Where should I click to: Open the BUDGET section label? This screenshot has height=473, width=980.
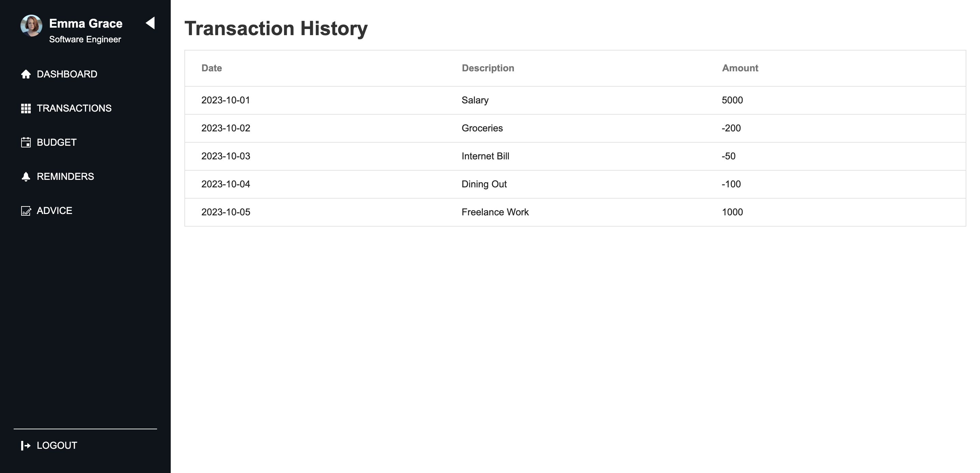(57, 143)
